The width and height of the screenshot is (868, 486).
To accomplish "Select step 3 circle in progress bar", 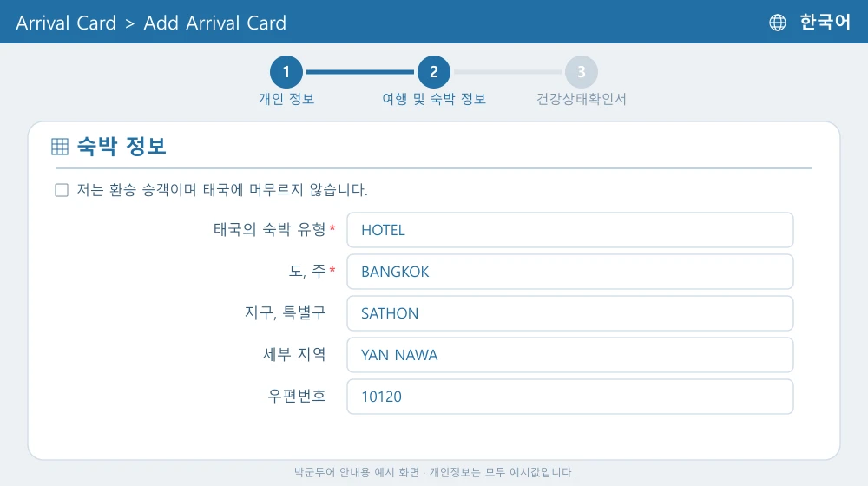I will pyautogui.click(x=582, y=72).
